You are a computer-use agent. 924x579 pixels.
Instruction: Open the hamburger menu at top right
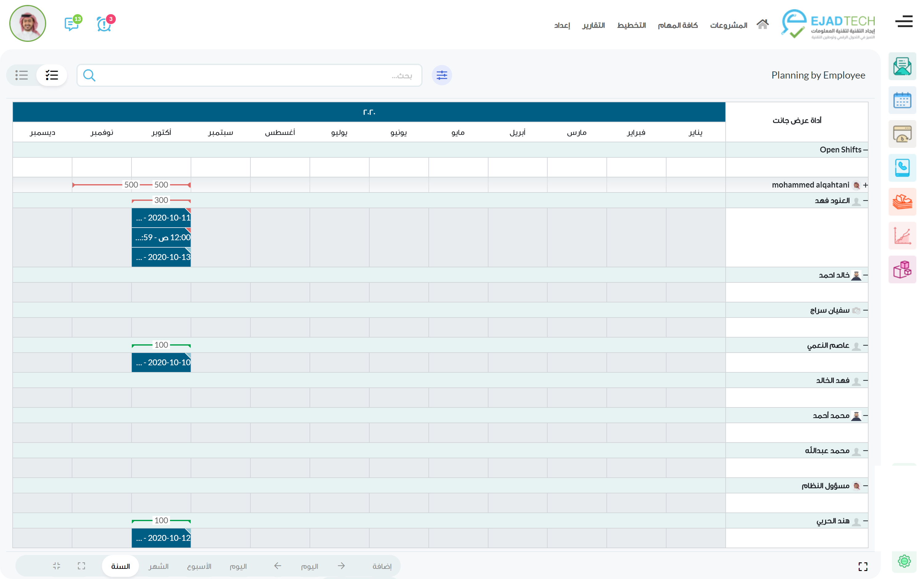[x=904, y=22]
